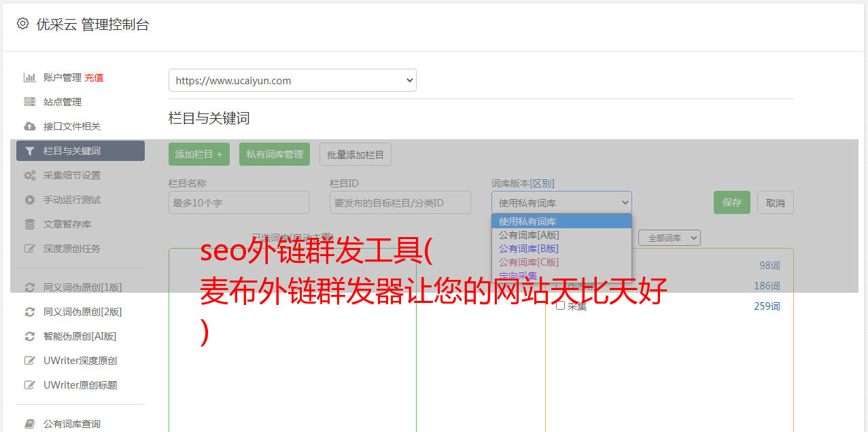The image size is (868, 432).
Task: Click the green 保存 button
Action: point(732,202)
